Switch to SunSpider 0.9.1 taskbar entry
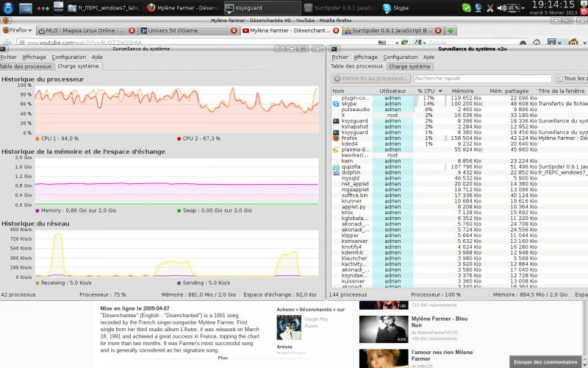Image resolution: width=588 pixels, height=368 pixels. point(341,7)
